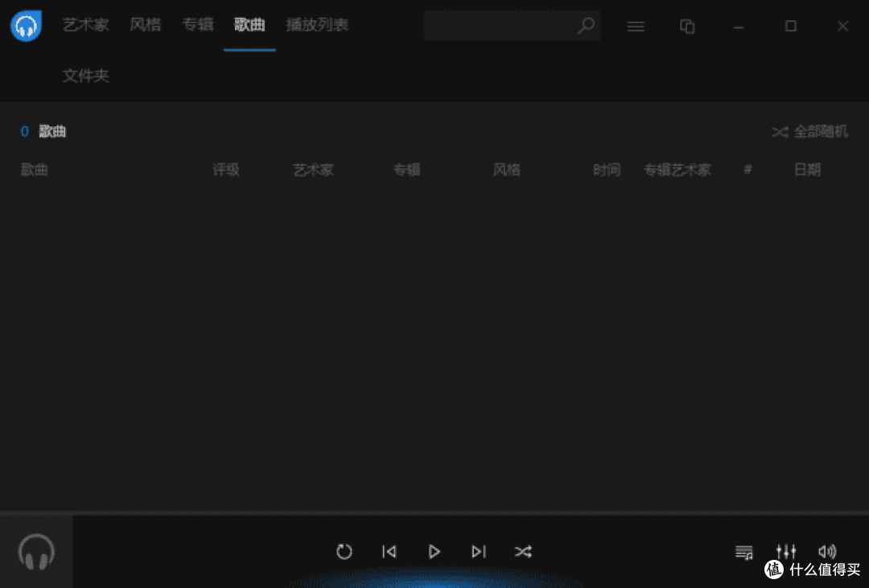Toggle the repeat mode button
The image size is (869, 588).
click(344, 552)
